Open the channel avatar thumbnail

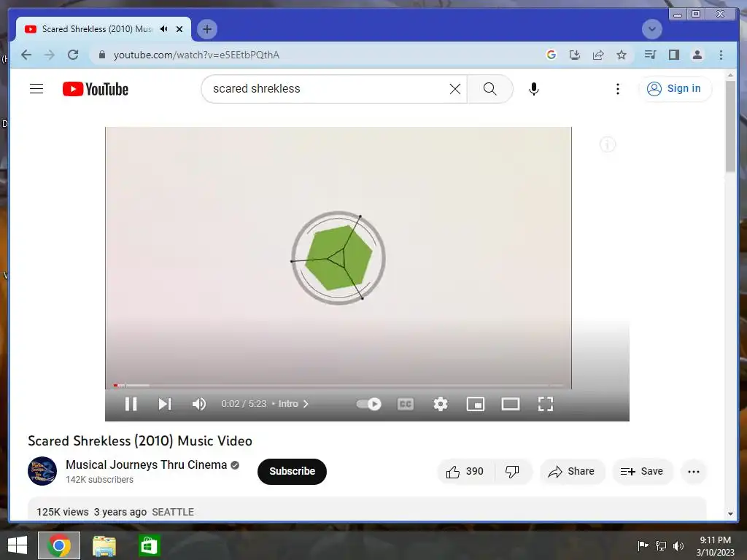click(x=42, y=471)
